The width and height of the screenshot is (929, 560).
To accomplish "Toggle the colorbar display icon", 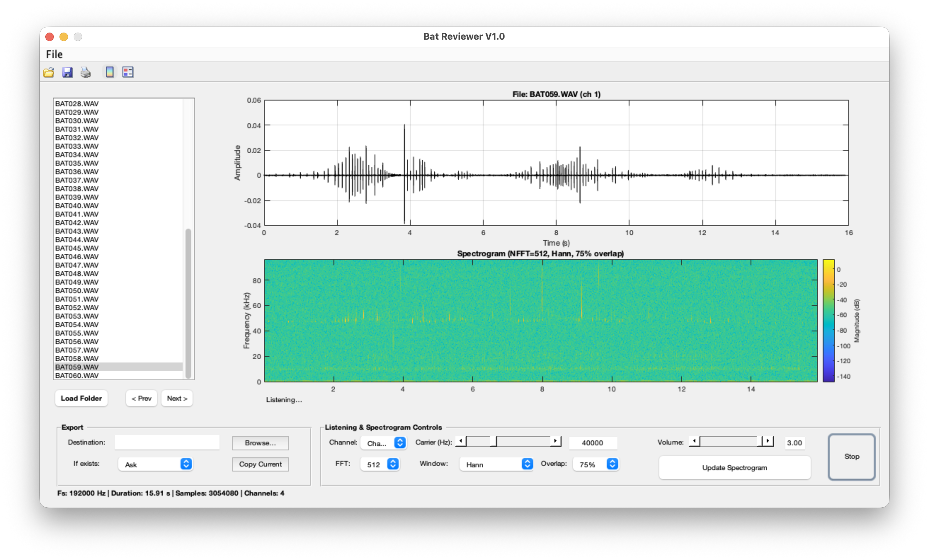I will pos(109,72).
